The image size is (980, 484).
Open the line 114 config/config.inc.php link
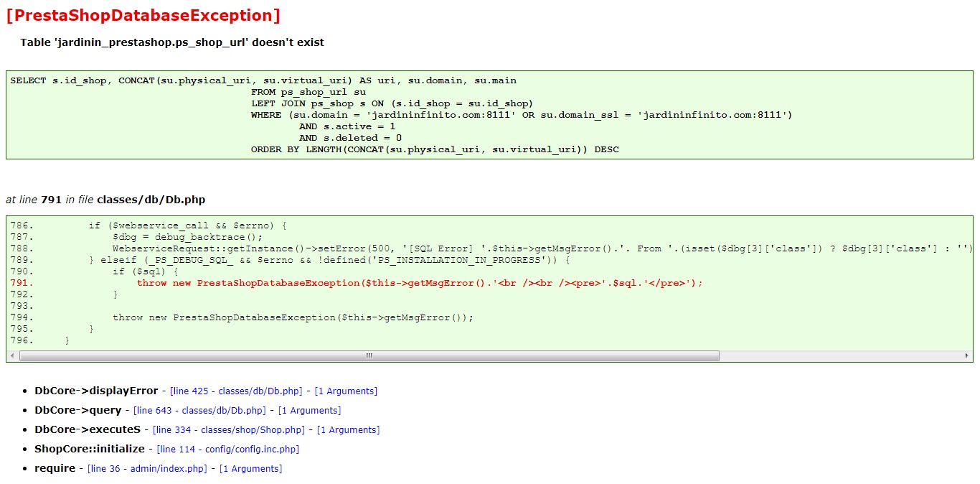point(228,450)
